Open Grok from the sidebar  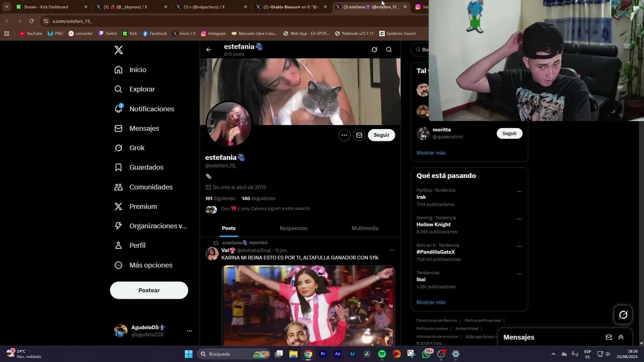point(129,148)
